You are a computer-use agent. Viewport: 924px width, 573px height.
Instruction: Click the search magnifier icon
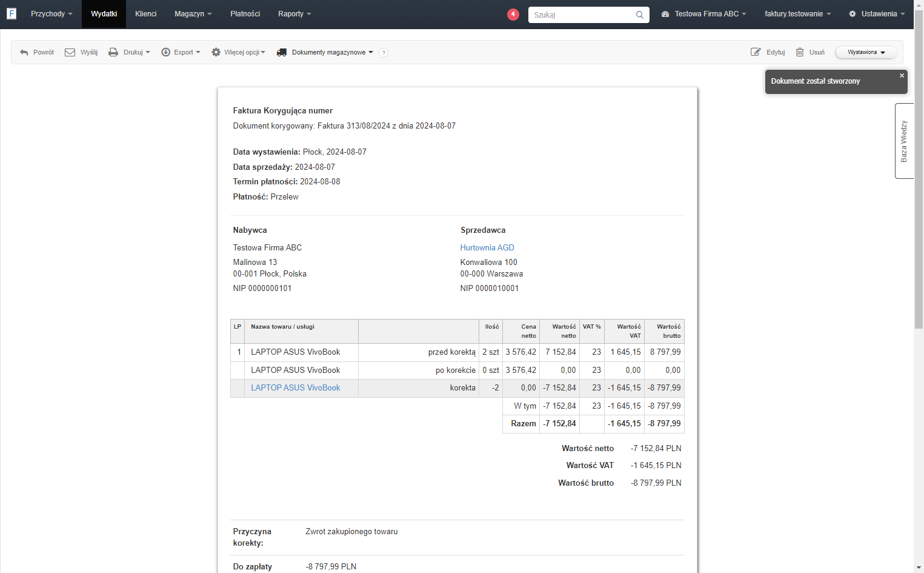(640, 15)
